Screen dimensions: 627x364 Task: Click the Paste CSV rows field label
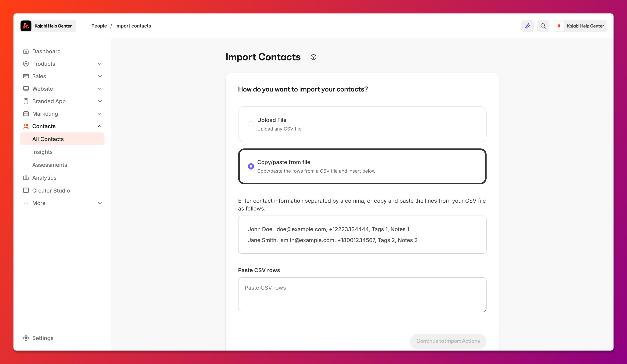(259, 270)
